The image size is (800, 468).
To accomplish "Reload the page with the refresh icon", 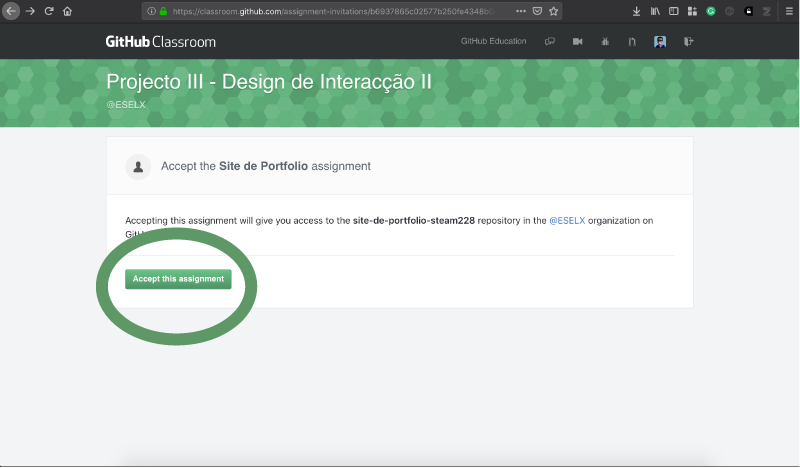I will (x=49, y=11).
